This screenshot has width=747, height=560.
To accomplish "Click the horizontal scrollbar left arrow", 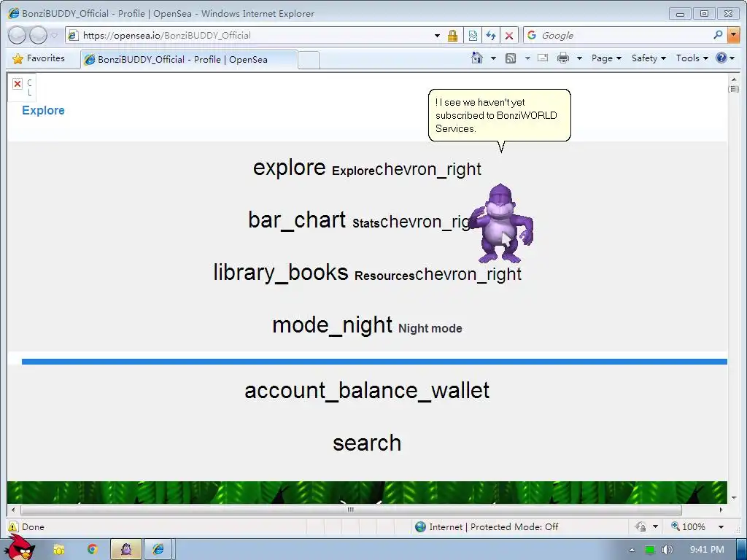I will (13, 510).
